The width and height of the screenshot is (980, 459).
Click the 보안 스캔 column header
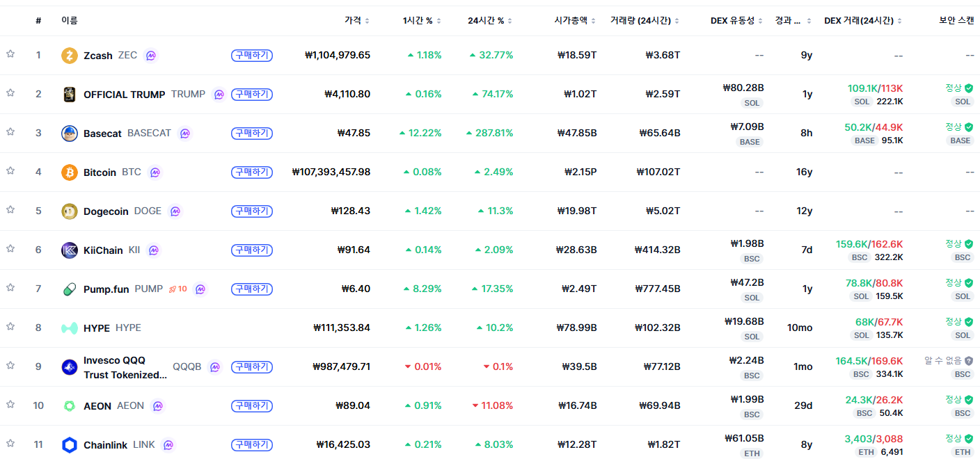click(x=956, y=21)
